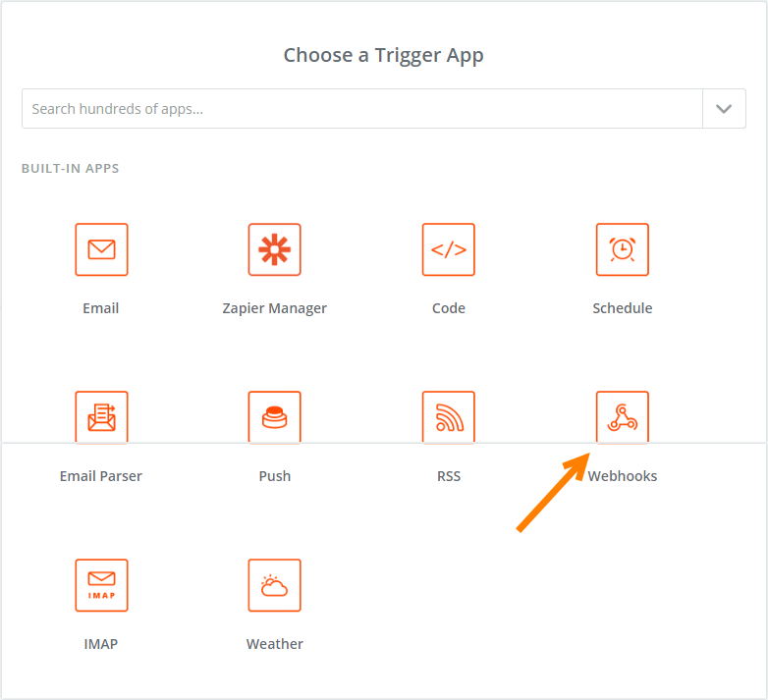Select the Email envelope icon
Screen dimensions: 768x700
tap(101, 249)
